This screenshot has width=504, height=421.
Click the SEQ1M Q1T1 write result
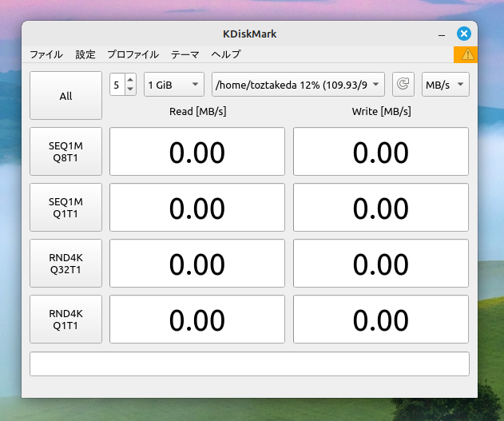[x=381, y=207]
